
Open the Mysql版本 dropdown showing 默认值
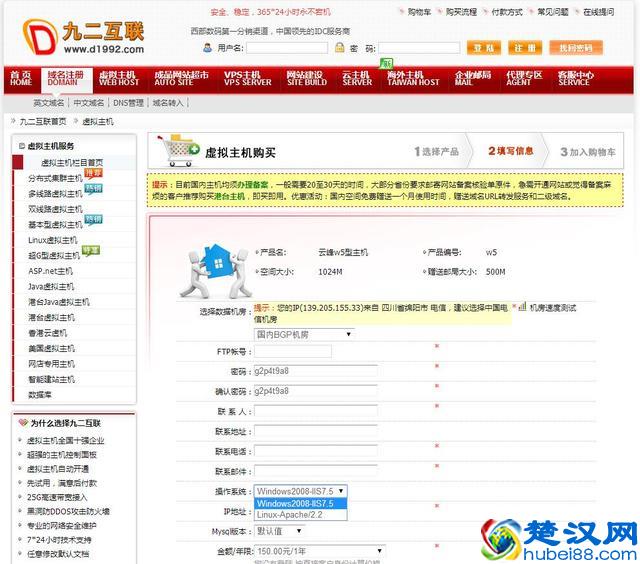(x=279, y=531)
